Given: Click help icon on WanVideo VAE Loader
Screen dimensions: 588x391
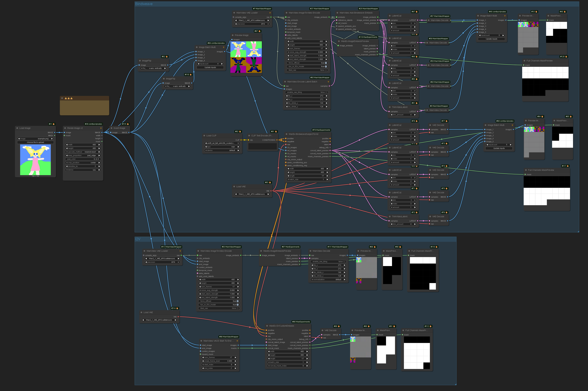Looking at the screenshot, I should [270, 13].
